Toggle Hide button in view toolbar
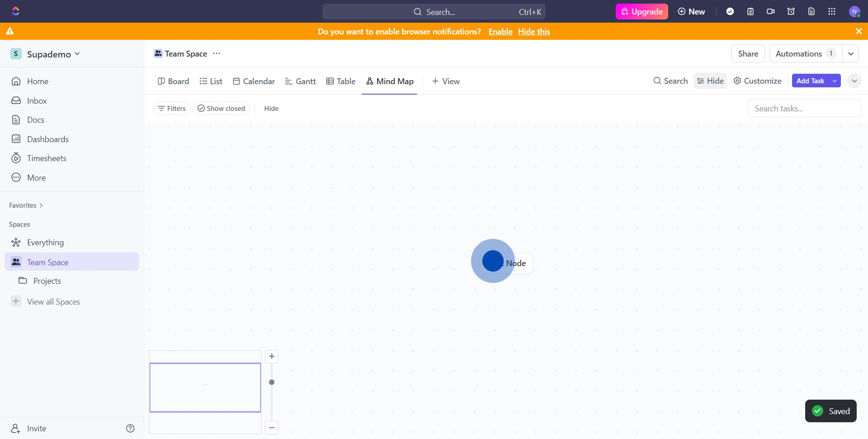This screenshot has width=868, height=439. click(x=710, y=81)
